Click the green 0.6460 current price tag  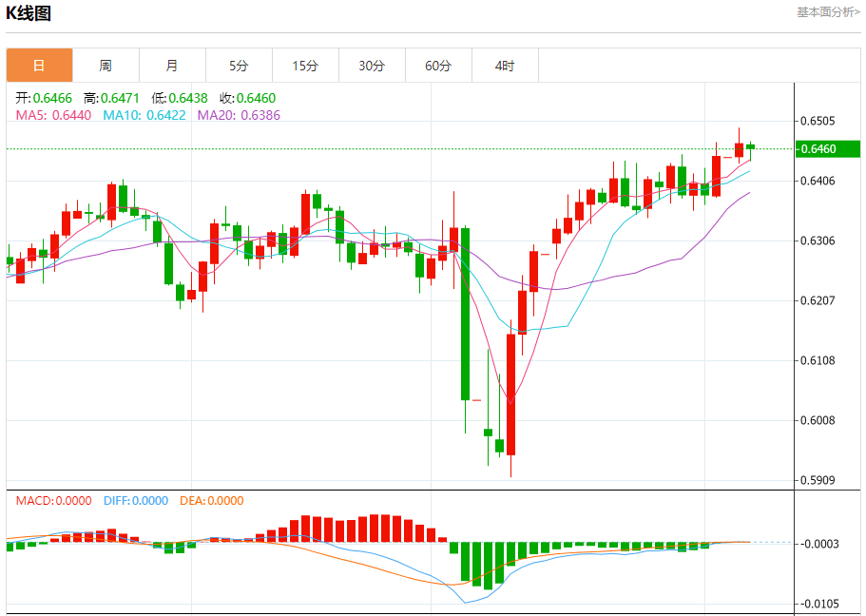827,148
